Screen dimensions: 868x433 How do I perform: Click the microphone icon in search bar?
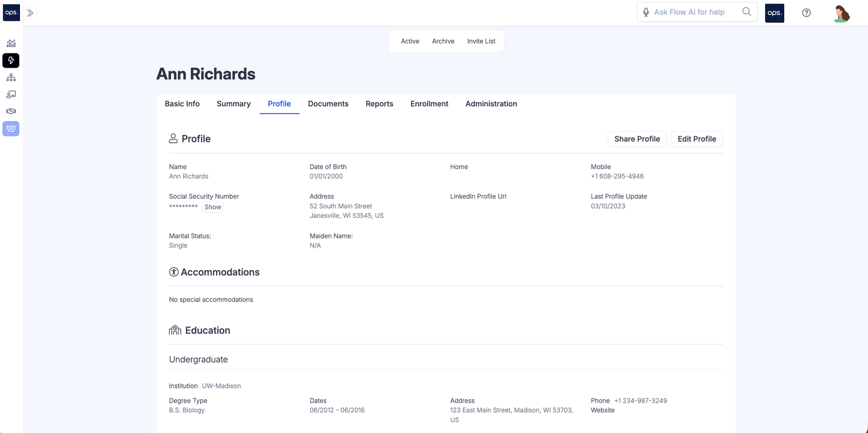(646, 12)
